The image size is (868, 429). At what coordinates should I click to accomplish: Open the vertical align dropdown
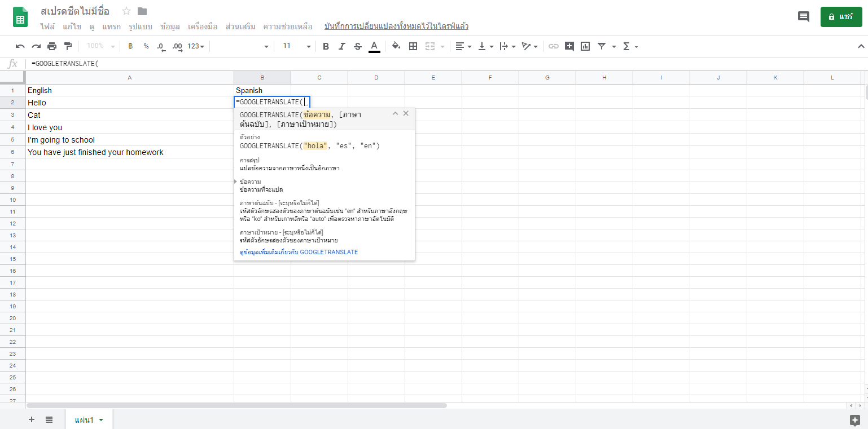(485, 46)
